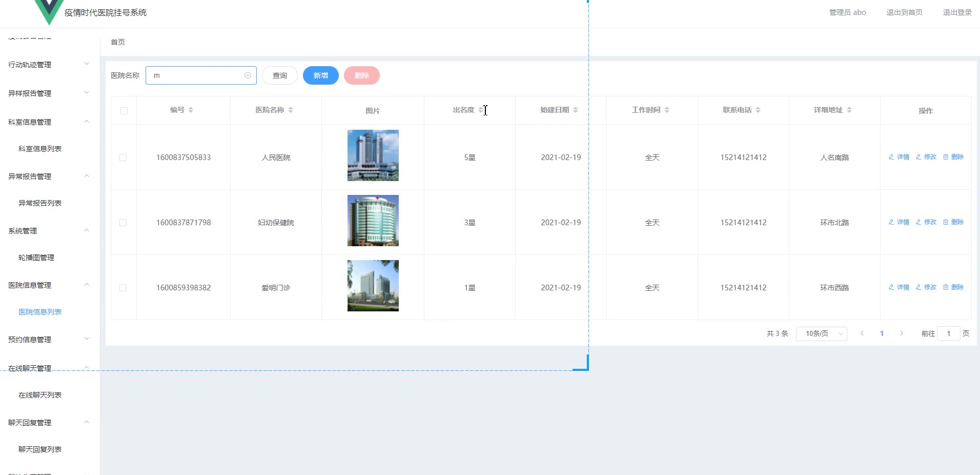Click the 首页 breadcrumb
The width and height of the screenshot is (980, 475).
118,42
